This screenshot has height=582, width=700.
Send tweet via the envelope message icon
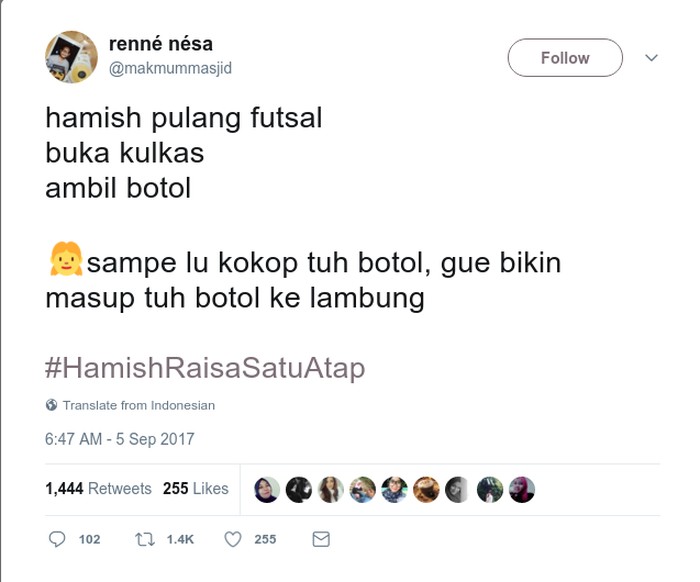pos(321,539)
